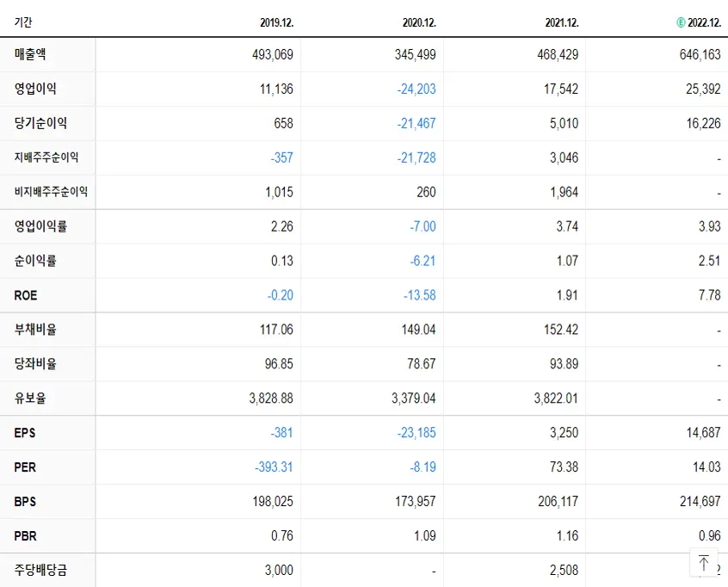Click the net income value 16,226
The height and width of the screenshot is (587, 728).
point(703,124)
